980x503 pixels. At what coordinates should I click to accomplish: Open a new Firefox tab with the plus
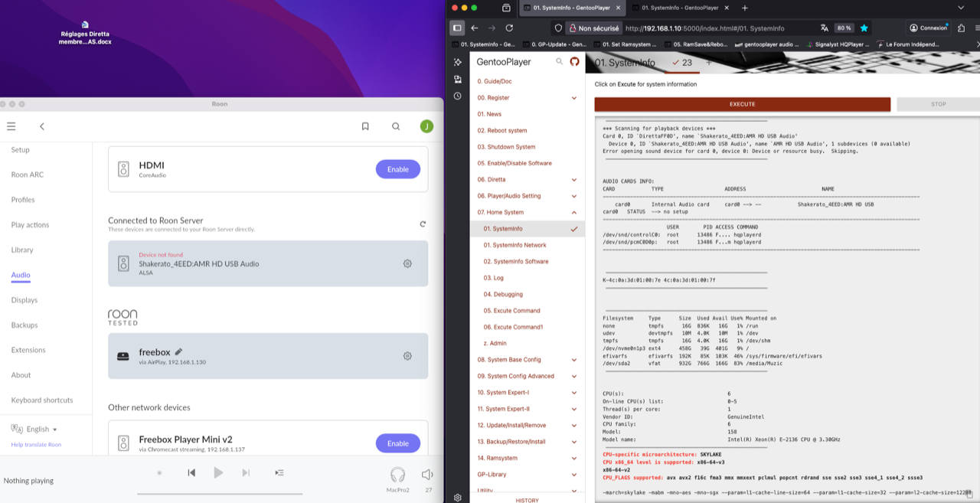[745, 8]
